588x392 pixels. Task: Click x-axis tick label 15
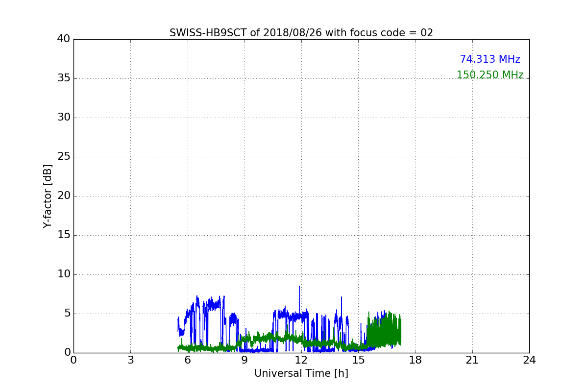point(358,360)
